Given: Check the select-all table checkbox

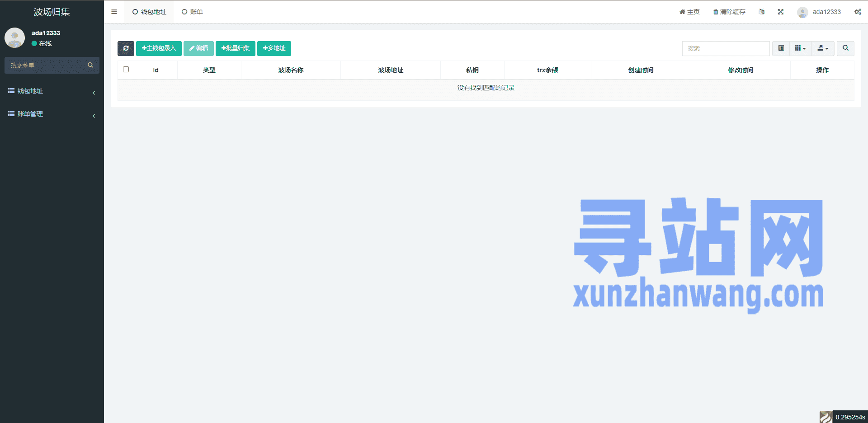Looking at the screenshot, I should 126,70.
